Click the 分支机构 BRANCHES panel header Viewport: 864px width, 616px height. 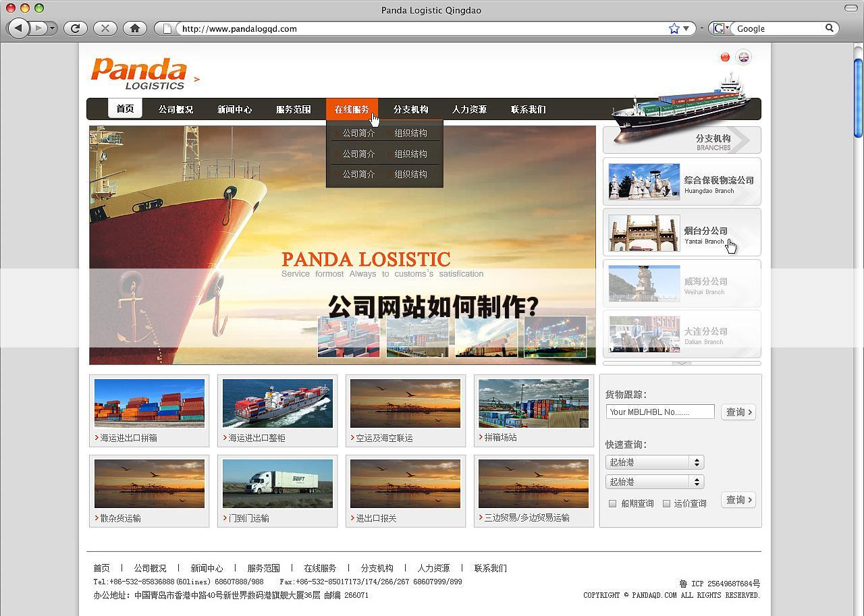(x=682, y=140)
